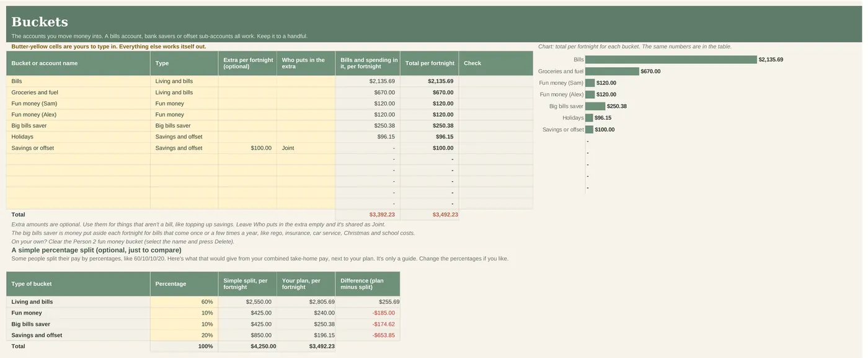Click the 60% percentage cell
Screen dimensions: 868x358
pos(184,302)
